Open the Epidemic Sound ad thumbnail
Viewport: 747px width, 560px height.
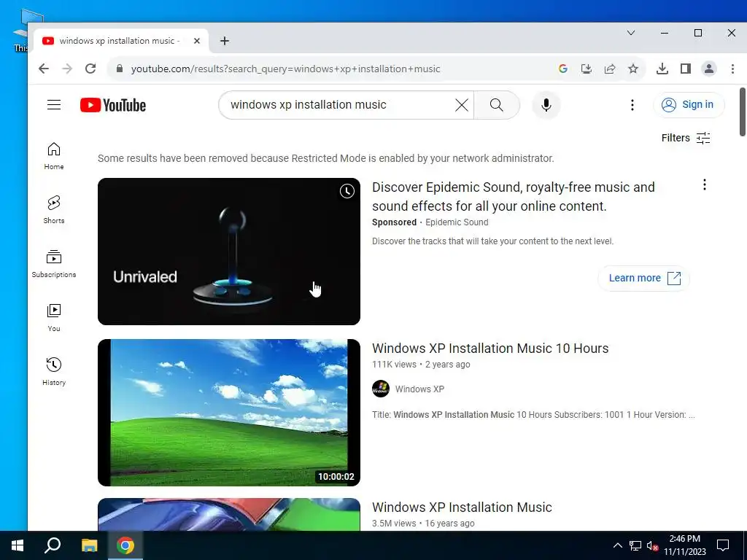tap(228, 252)
